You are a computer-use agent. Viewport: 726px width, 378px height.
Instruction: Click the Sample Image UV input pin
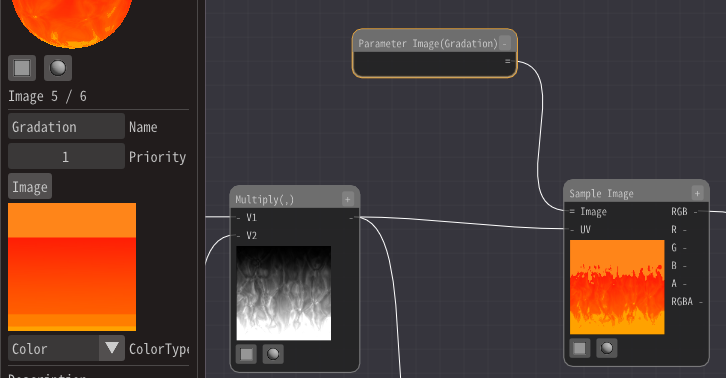pos(572,229)
